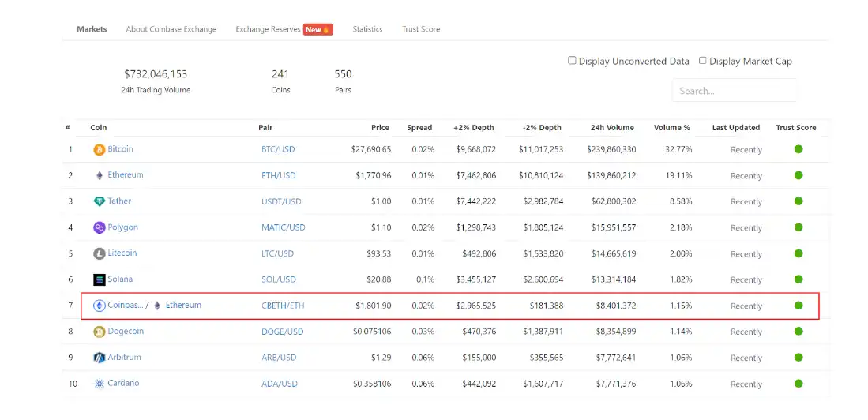Open the DOGE/USD pair link

click(x=282, y=332)
